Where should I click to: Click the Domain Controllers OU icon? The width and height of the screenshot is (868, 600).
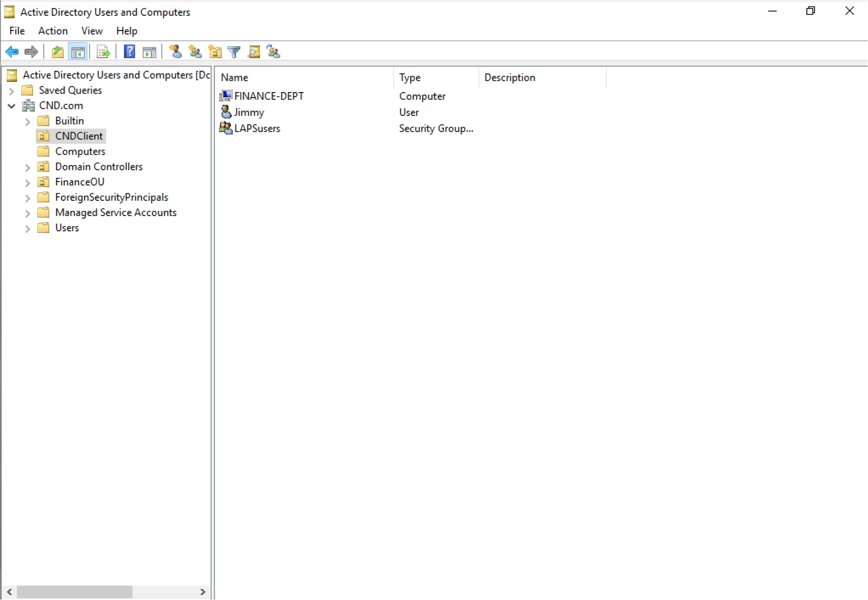(x=44, y=167)
